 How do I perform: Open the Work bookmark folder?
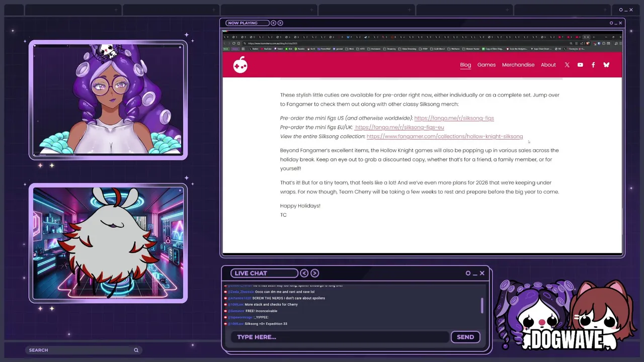tap(349, 49)
